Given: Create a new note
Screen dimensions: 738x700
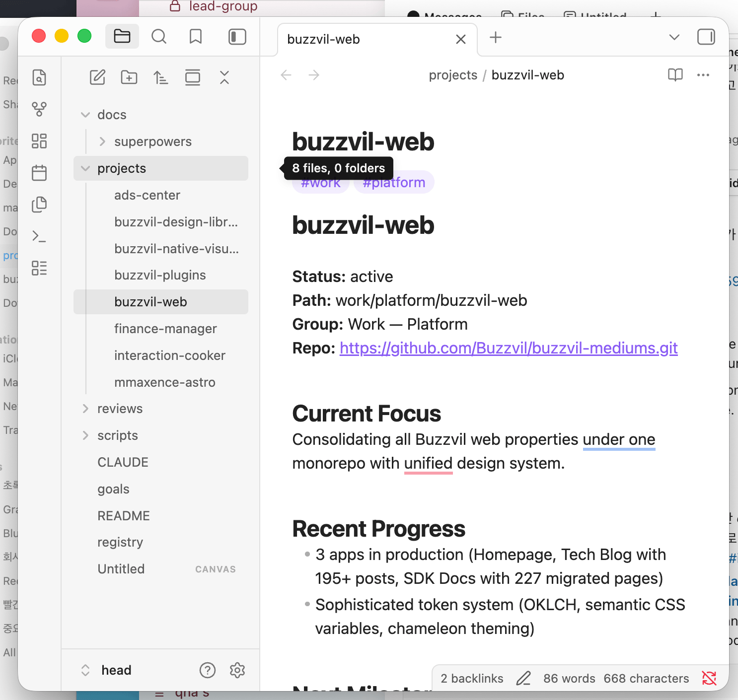Looking at the screenshot, I should click(x=97, y=77).
